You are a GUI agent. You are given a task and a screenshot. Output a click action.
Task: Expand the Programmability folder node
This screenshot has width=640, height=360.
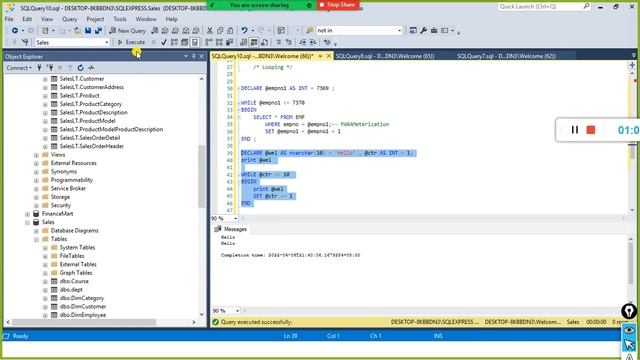click(36, 180)
